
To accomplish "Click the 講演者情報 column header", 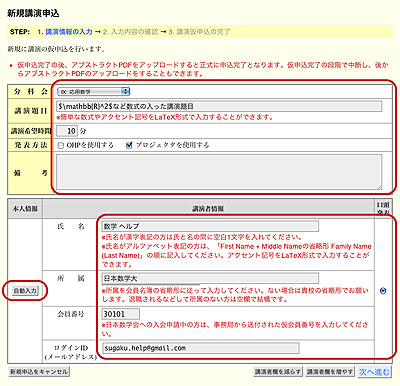I will [x=208, y=209].
